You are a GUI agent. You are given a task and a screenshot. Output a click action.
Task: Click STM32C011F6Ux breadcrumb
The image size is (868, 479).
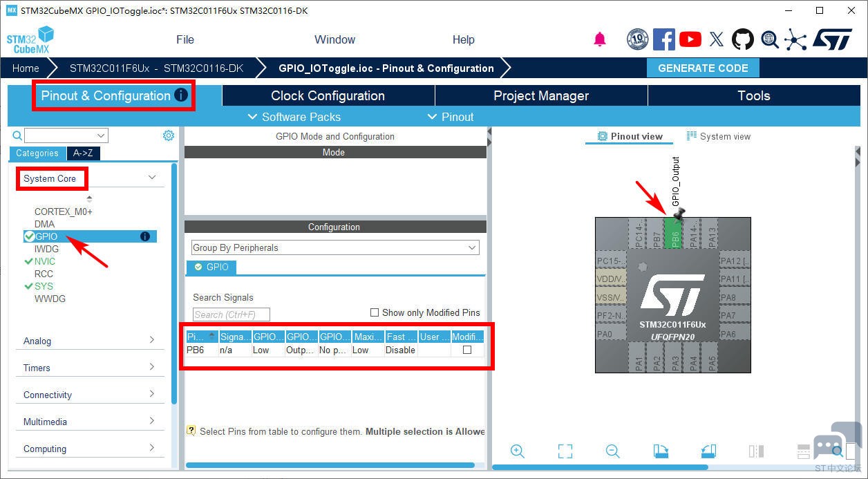(x=156, y=68)
